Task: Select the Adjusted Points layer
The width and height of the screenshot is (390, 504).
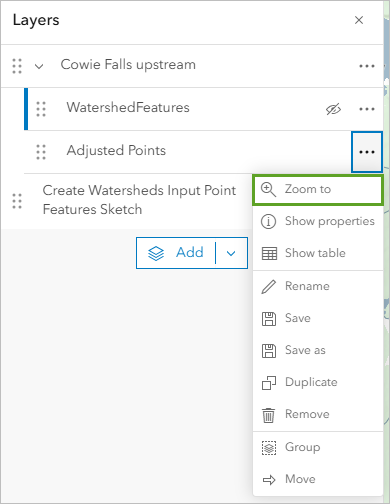Action: click(x=187, y=152)
